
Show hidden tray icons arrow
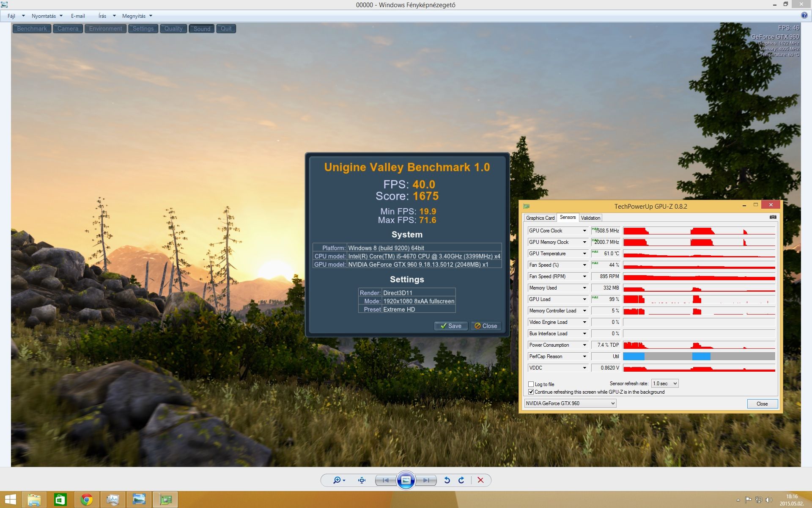pyautogui.click(x=738, y=500)
